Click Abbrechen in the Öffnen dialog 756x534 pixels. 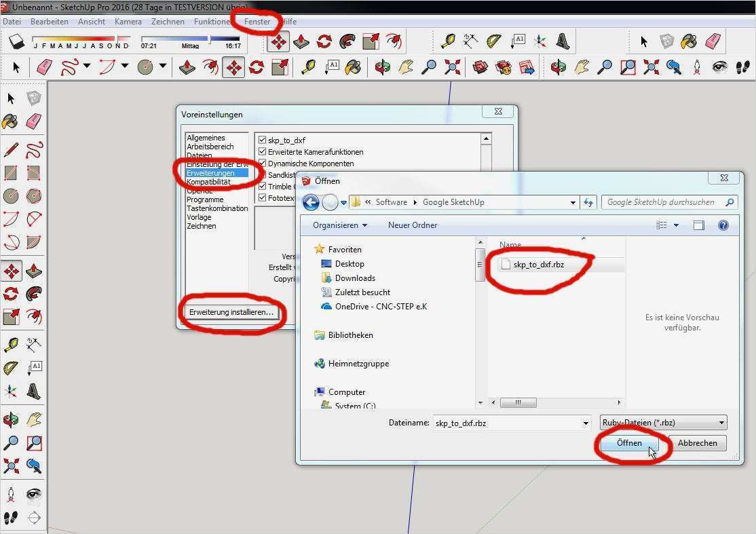[697, 443]
